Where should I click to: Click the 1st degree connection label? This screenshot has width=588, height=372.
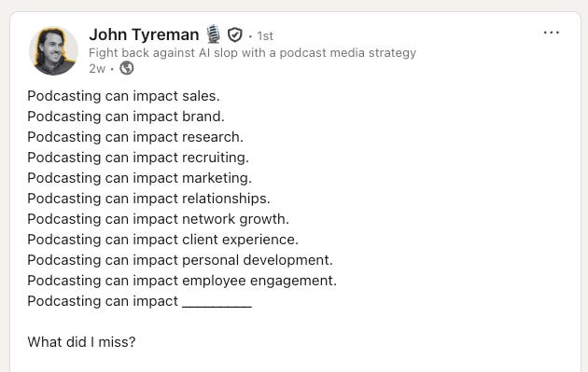point(265,36)
